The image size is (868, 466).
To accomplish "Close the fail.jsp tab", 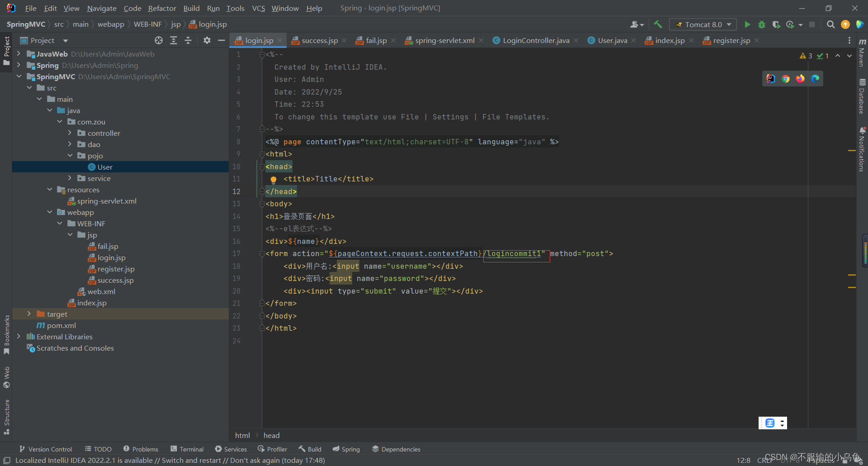I will click(x=393, y=40).
